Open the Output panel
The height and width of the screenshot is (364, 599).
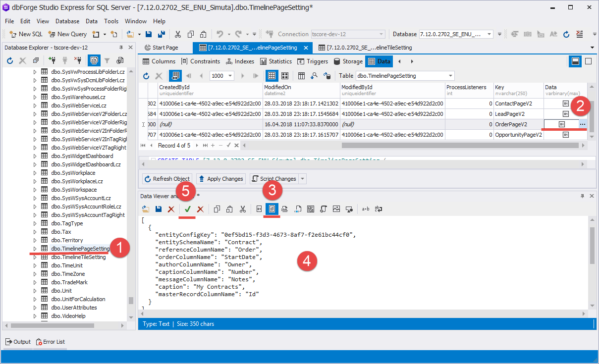[x=18, y=342]
